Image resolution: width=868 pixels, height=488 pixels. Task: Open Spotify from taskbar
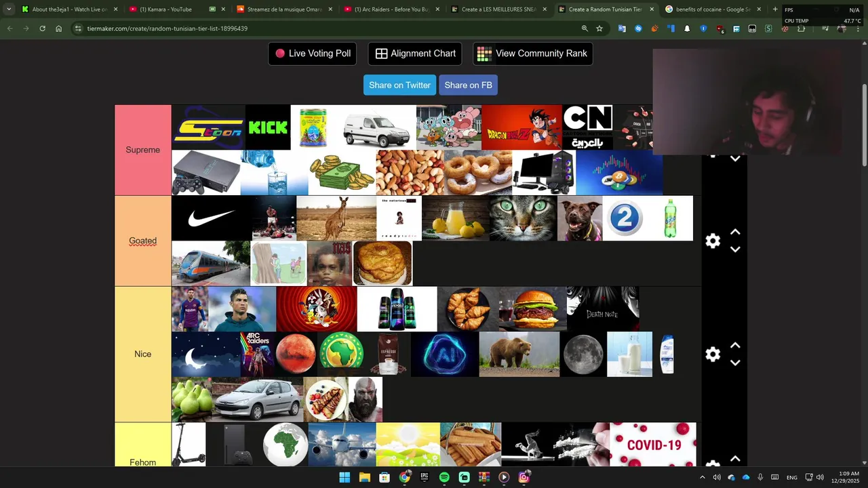coord(444,477)
